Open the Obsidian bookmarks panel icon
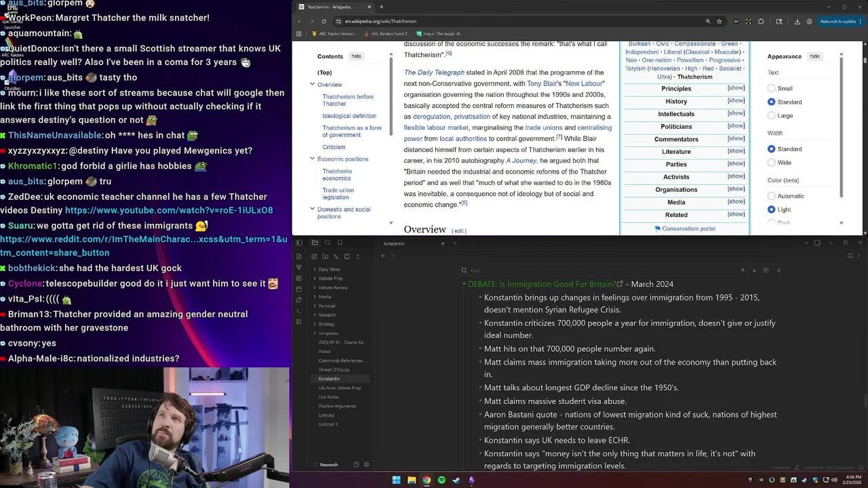Image resolution: width=868 pixels, height=488 pixels. (340, 243)
